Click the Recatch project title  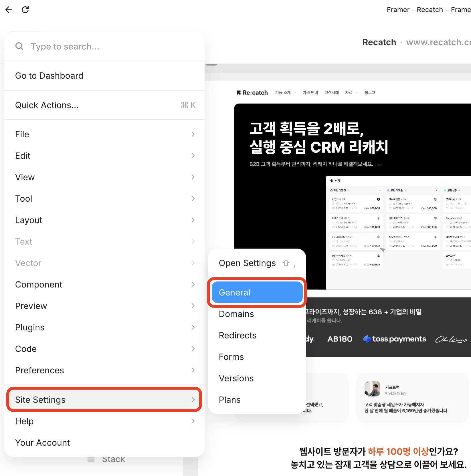click(379, 42)
